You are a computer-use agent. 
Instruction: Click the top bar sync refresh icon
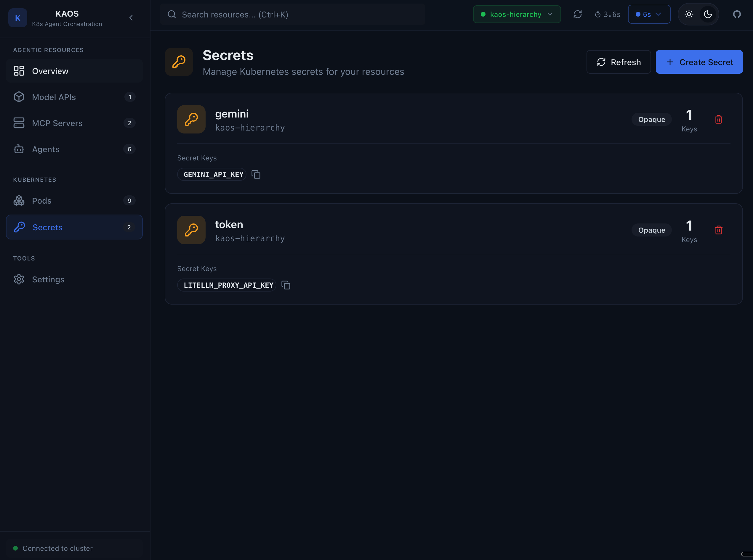pos(577,15)
